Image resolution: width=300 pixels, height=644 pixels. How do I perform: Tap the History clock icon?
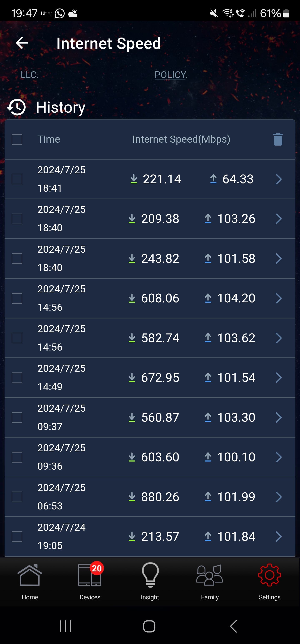click(16, 107)
